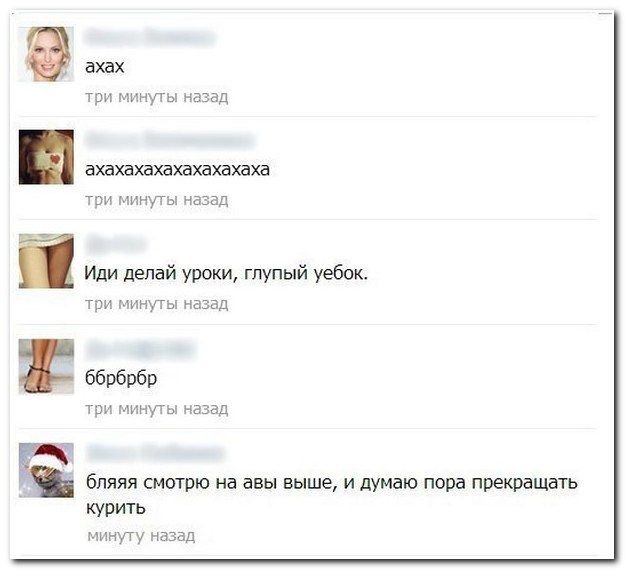This screenshot has height=570, width=625.
Task: Click the timestamp under "ббрбрбр"
Action: [x=157, y=409]
